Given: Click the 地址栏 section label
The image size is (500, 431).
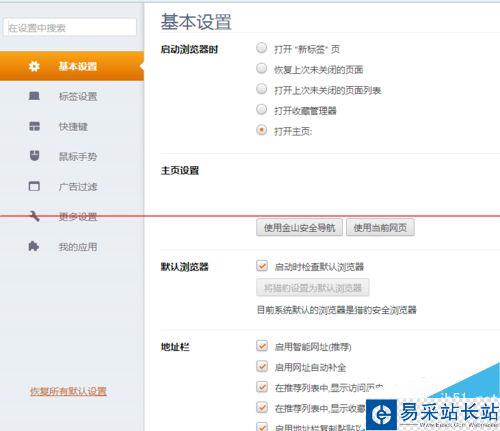Looking at the screenshot, I should 175,347.
